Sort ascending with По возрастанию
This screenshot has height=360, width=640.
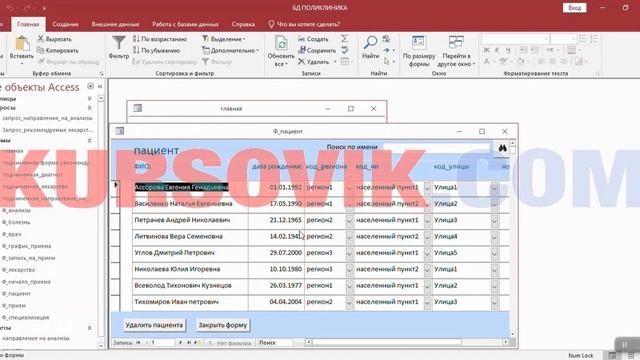[160, 39]
